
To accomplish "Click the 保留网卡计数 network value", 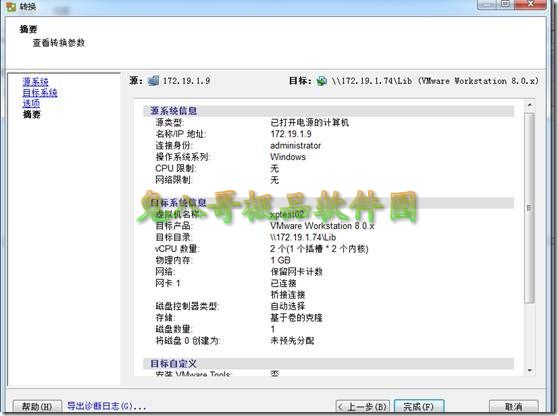I will point(296,272).
